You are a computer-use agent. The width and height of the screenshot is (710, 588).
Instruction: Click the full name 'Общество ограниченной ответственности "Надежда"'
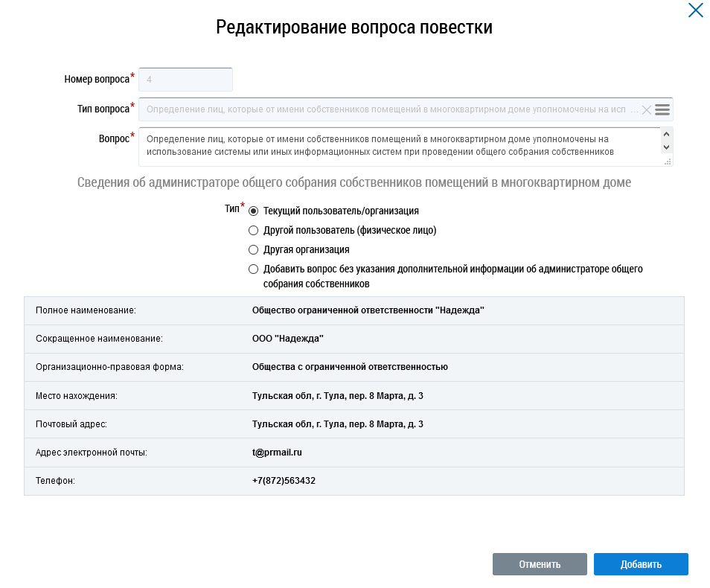368,310
